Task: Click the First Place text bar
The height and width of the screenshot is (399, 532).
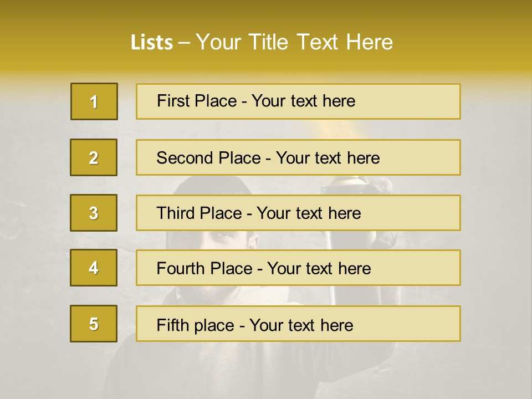Action: pos(298,101)
